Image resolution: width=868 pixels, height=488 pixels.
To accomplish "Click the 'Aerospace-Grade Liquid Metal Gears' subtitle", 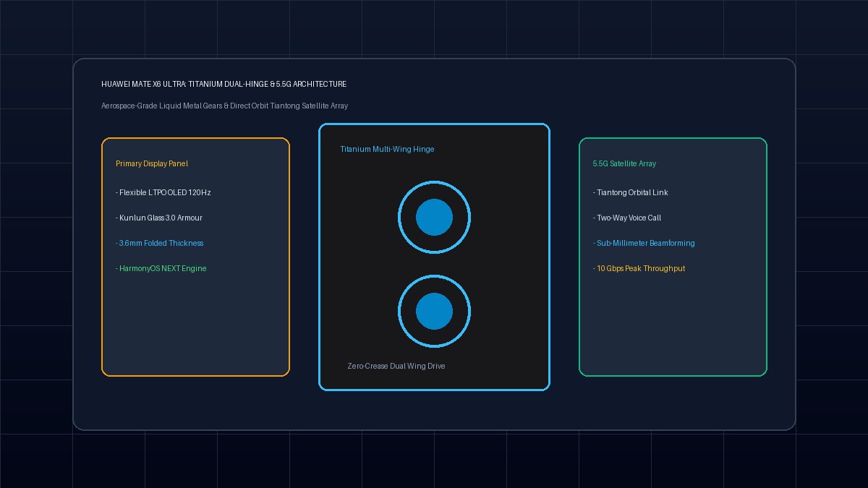I will click(x=224, y=106).
